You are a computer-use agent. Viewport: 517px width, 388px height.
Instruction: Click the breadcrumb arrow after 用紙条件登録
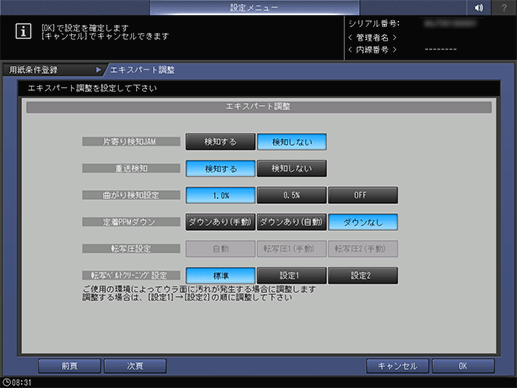[98, 70]
